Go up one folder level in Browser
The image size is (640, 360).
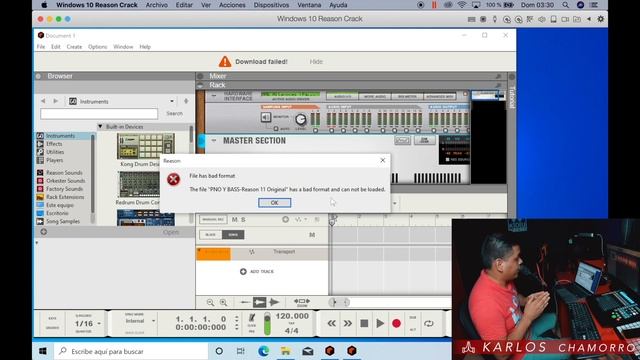(186, 101)
